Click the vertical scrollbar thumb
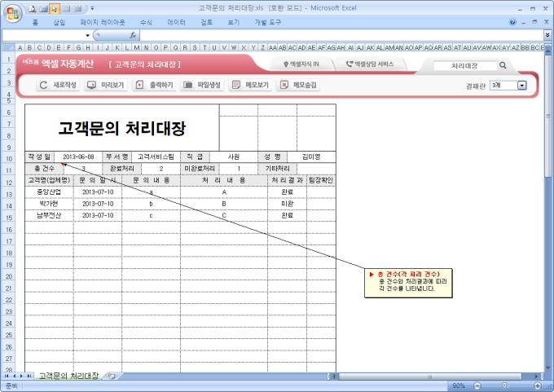Viewport: 554px width, 392px height. coord(548,116)
